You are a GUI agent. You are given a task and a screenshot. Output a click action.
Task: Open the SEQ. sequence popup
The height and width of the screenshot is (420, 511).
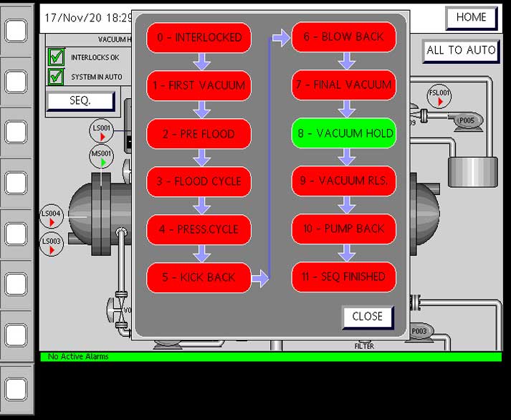(80, 101)
